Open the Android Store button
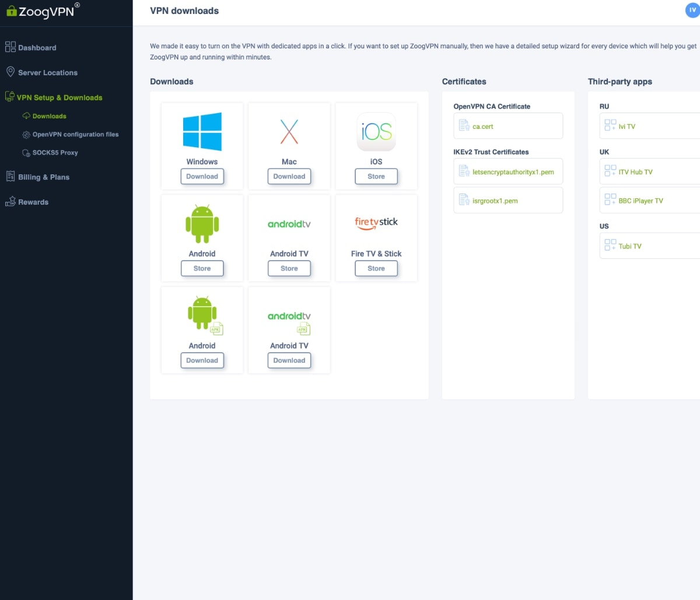 coord(202,269)
